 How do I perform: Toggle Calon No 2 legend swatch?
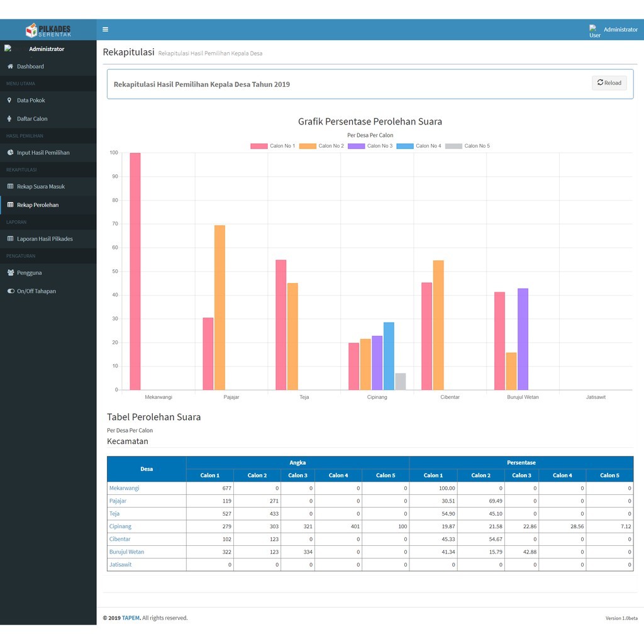[308, 146]
